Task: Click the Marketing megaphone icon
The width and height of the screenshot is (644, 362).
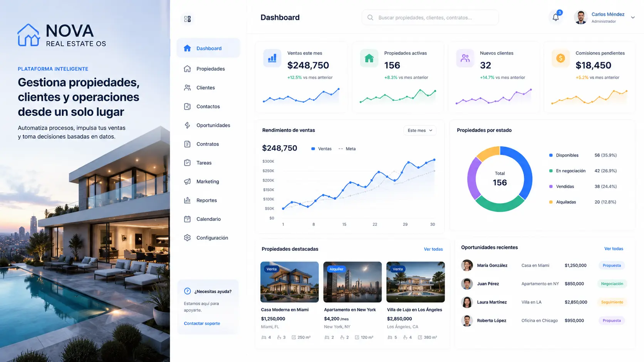Action: tap(187, 181)
